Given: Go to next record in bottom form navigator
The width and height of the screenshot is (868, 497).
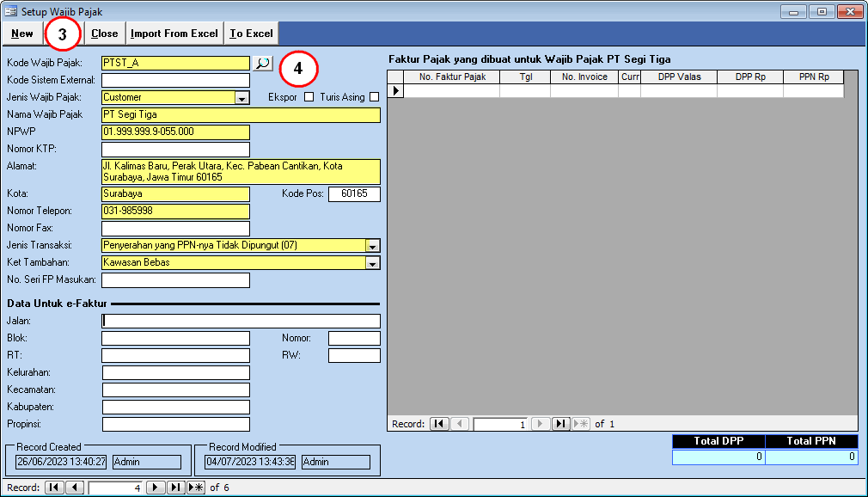Looking at the screenshot, I should coord(156,488).
